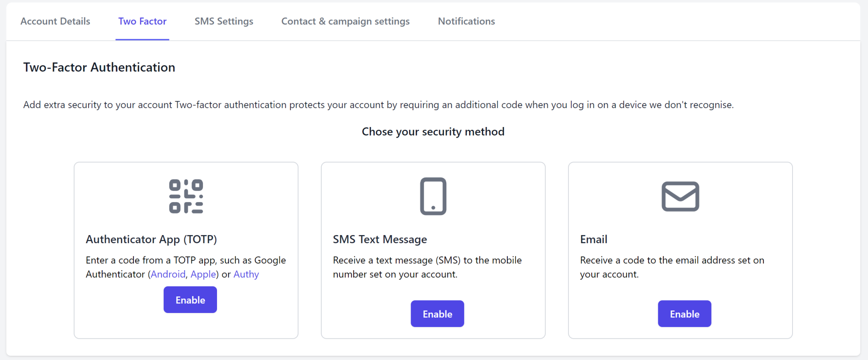Screen dimensions: 868x360
Task: Click the Two-Factor Authentication heading
Action: point(99,67)
